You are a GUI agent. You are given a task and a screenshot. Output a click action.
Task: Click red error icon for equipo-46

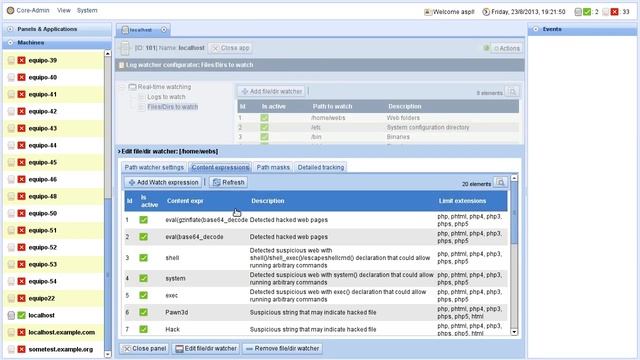22,180
